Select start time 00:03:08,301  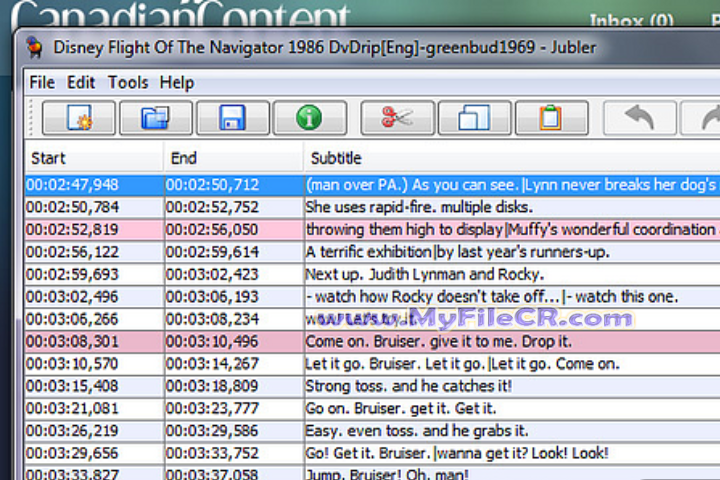tap(72, 341)
